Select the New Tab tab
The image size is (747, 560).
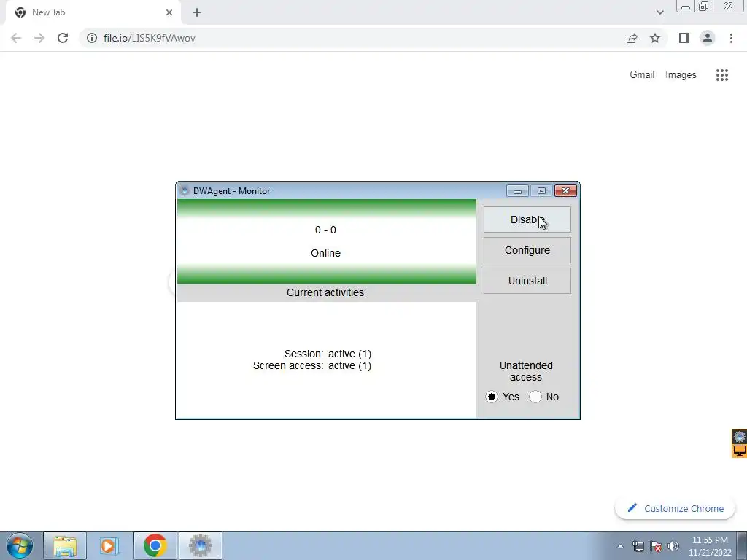point(93,12)
